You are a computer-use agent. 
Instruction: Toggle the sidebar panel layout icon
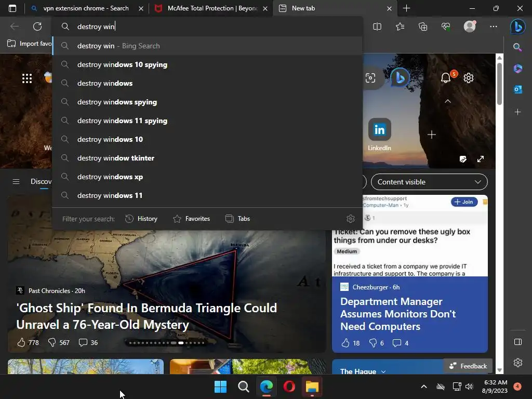click(518, 342)
